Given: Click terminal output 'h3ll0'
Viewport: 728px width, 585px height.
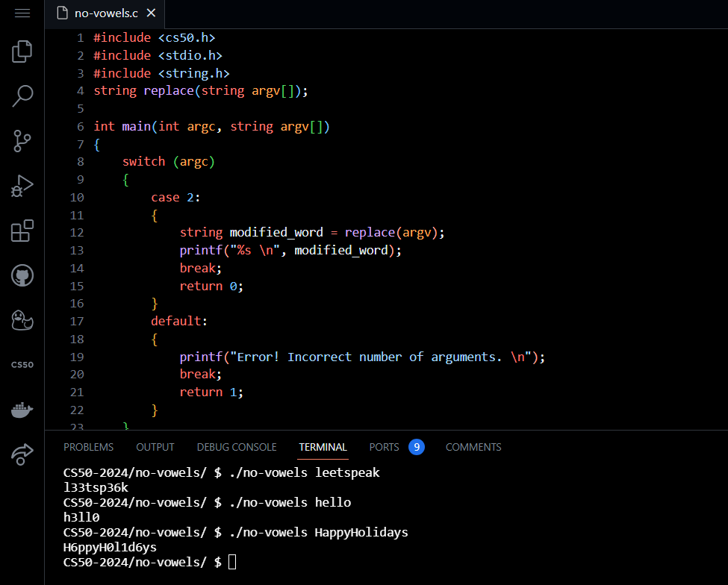Looking at the screenshot, I should click(81, 518).
